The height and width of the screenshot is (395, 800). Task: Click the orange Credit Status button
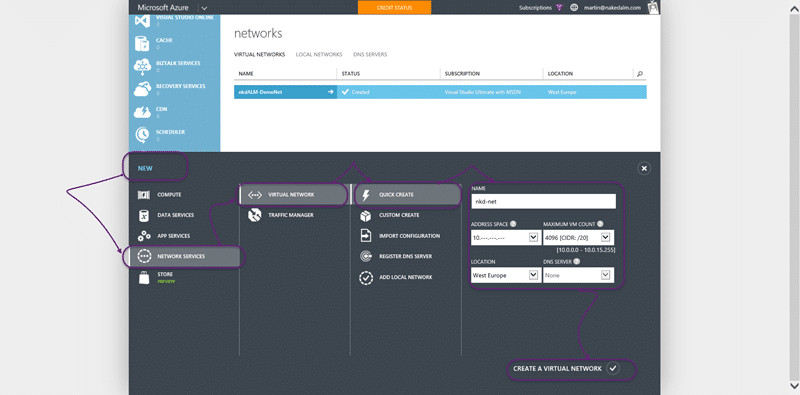click(x=394, y=8)
